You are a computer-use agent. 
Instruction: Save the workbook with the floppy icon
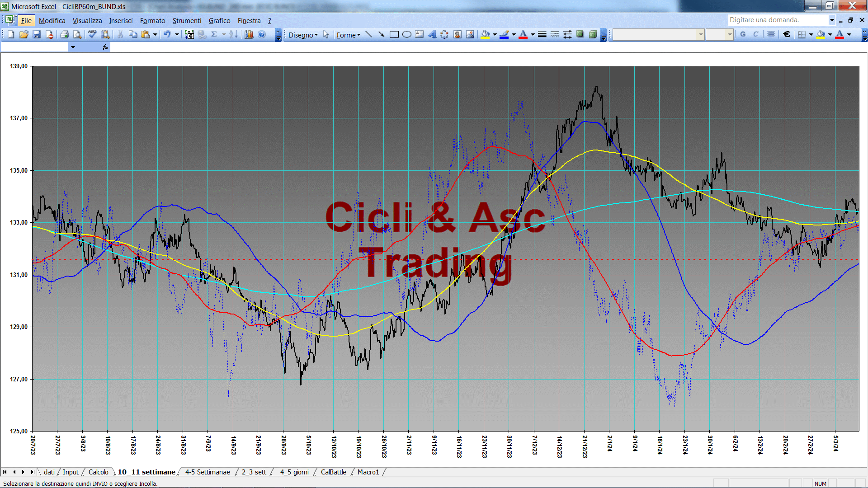click(37, 34)
